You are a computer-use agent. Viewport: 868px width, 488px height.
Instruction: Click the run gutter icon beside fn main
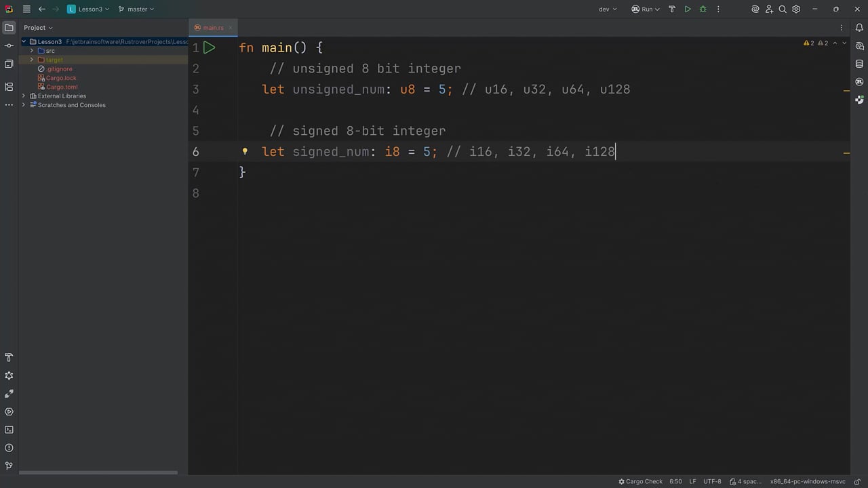209,48
